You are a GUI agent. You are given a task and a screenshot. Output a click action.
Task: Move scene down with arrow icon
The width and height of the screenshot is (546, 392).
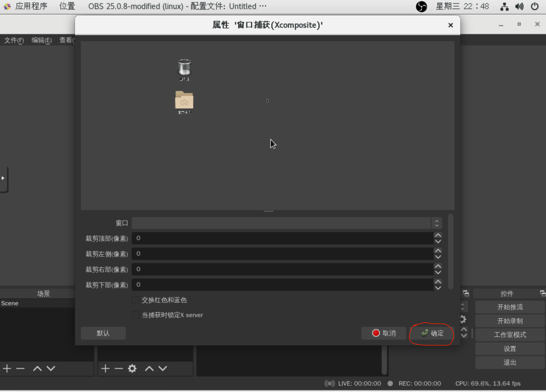51,368
